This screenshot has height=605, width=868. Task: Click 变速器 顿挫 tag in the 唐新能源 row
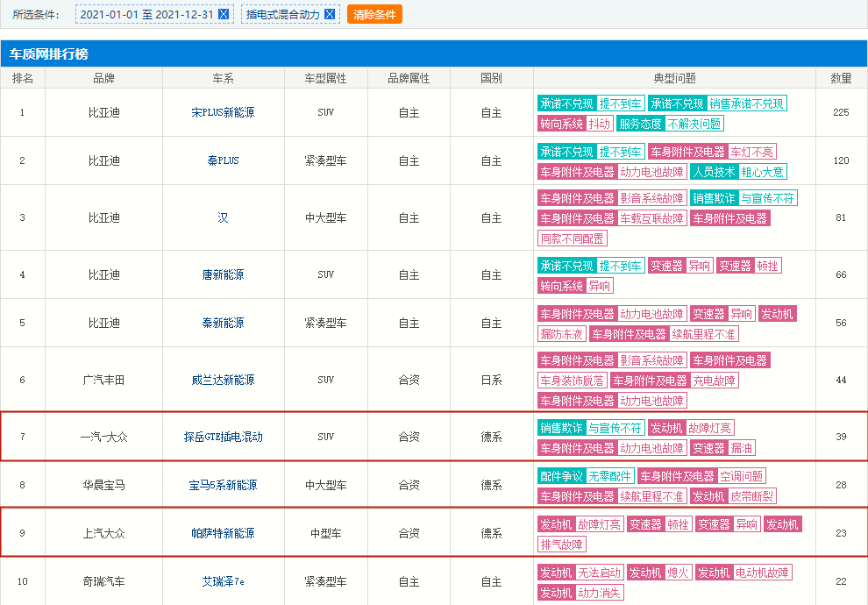click(x=749, y=266)
